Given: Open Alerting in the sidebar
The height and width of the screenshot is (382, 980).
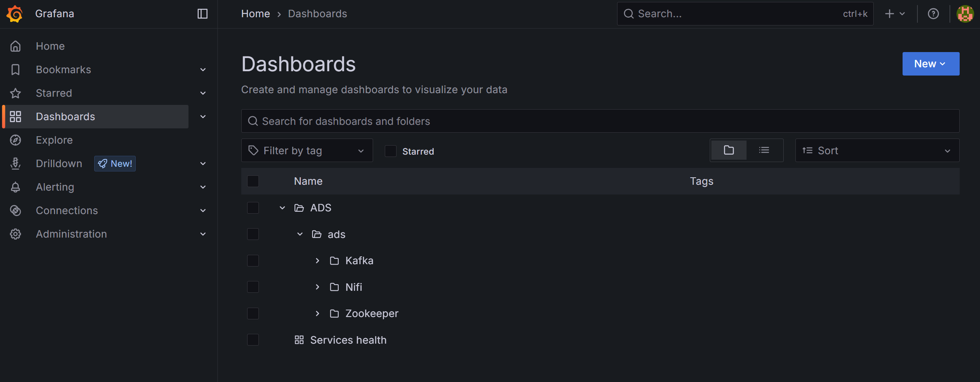Looking at the screenshot, I should 55,187.
